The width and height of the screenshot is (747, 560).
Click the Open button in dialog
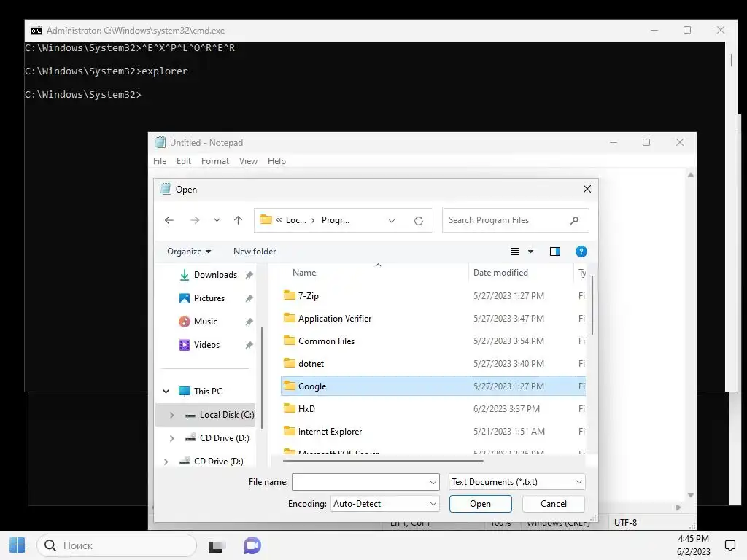[x=480, y=504]
